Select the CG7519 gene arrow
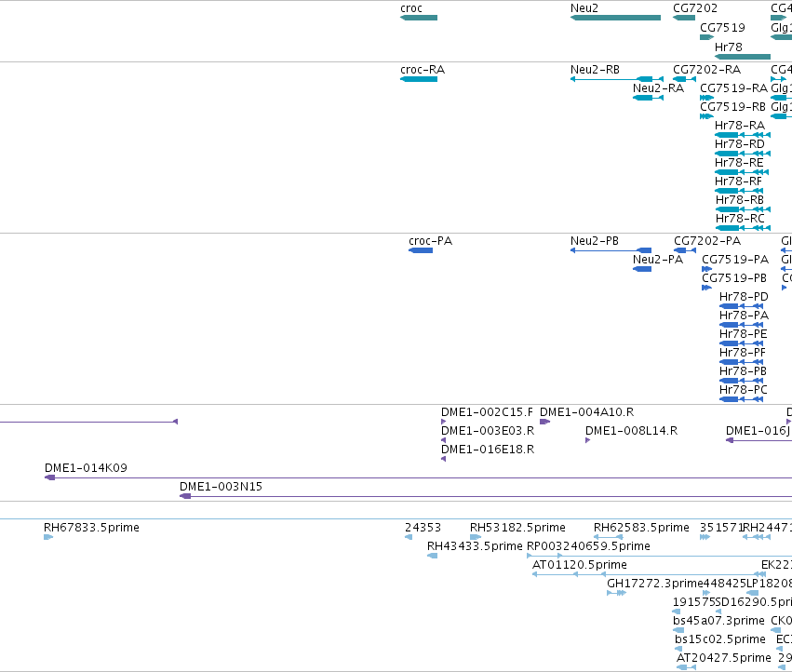Image resolution: width=792 pixels, height=672 pixels. pyautogui.click(x=707, y=37)
